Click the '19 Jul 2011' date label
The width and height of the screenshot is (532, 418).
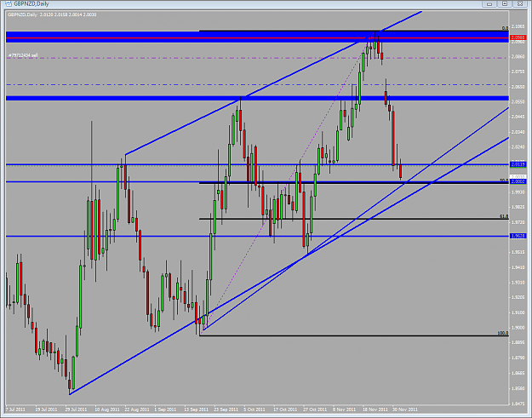46,409
